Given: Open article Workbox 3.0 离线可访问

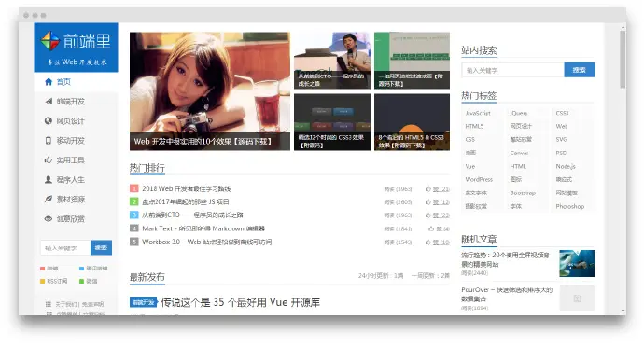Looking at the screenshot, I should point(207,242).
